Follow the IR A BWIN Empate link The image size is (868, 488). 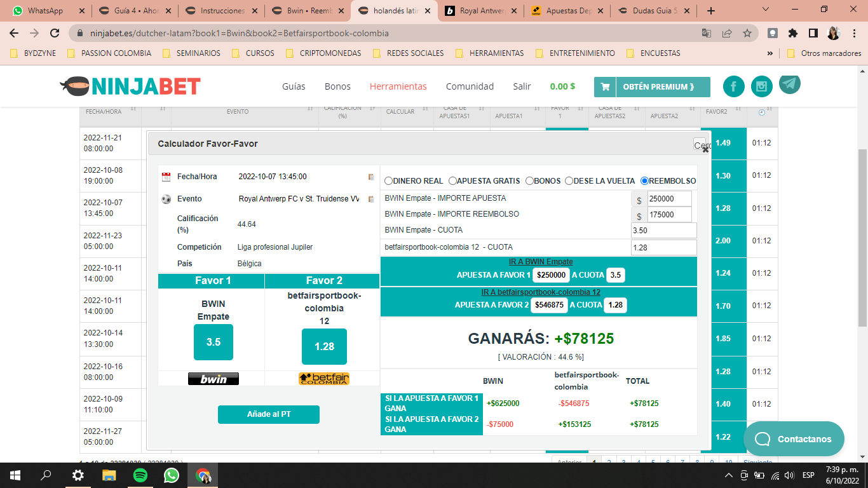pyautogui.click(x=541, y=262)
